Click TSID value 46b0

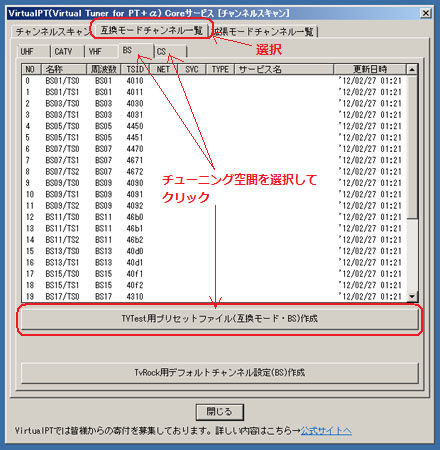pyautogui.click(x=135, y=217)
